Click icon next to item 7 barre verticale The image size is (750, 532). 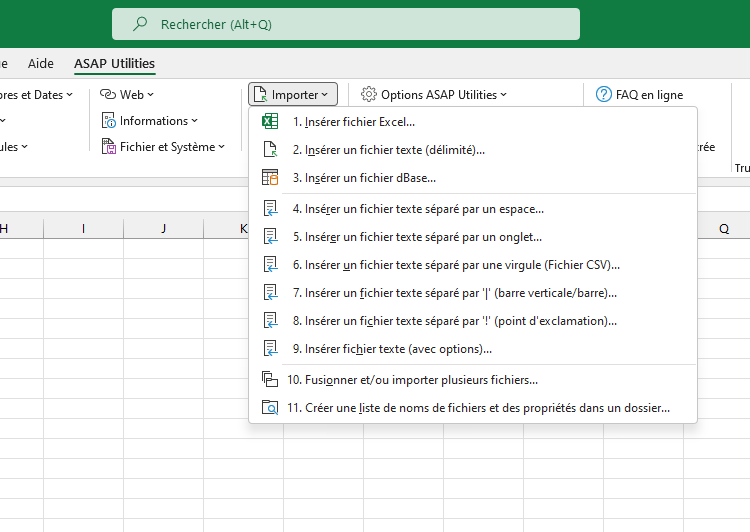[x=271, y=292]
